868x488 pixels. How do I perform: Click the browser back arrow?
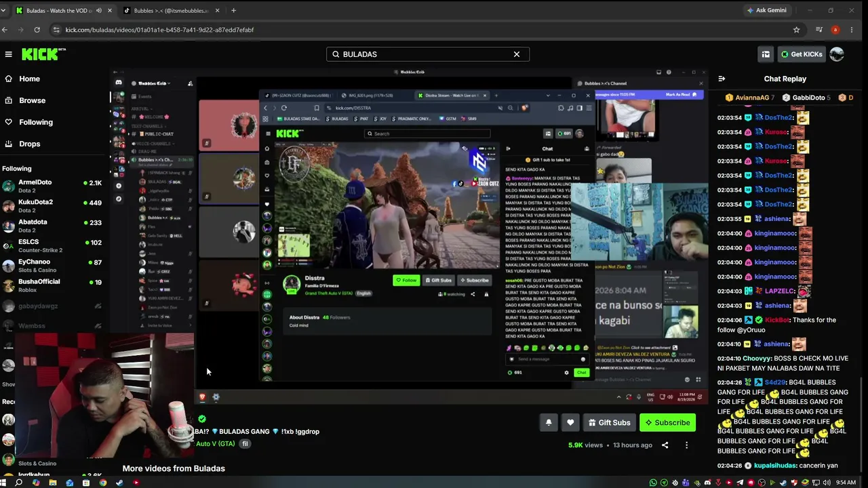pos(5,30)
